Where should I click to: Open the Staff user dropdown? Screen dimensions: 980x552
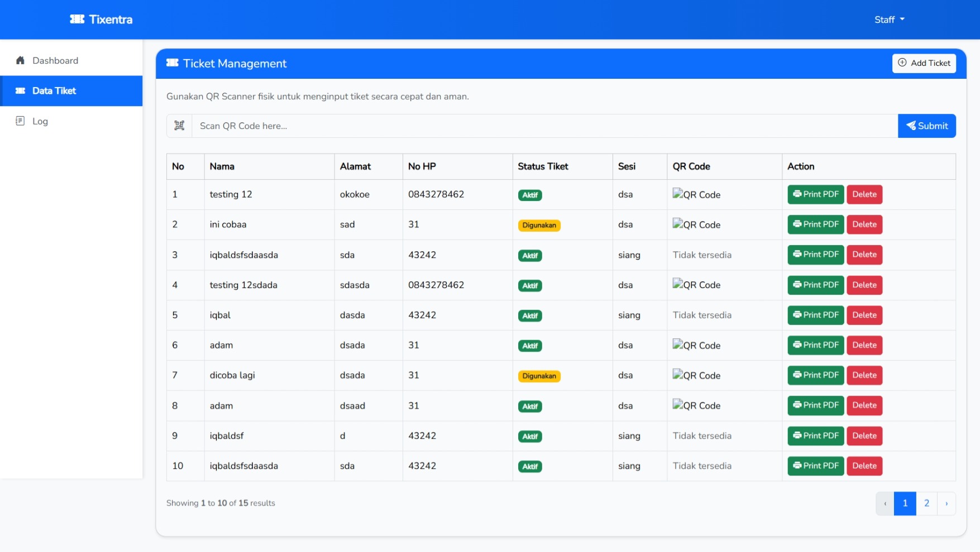889,20
